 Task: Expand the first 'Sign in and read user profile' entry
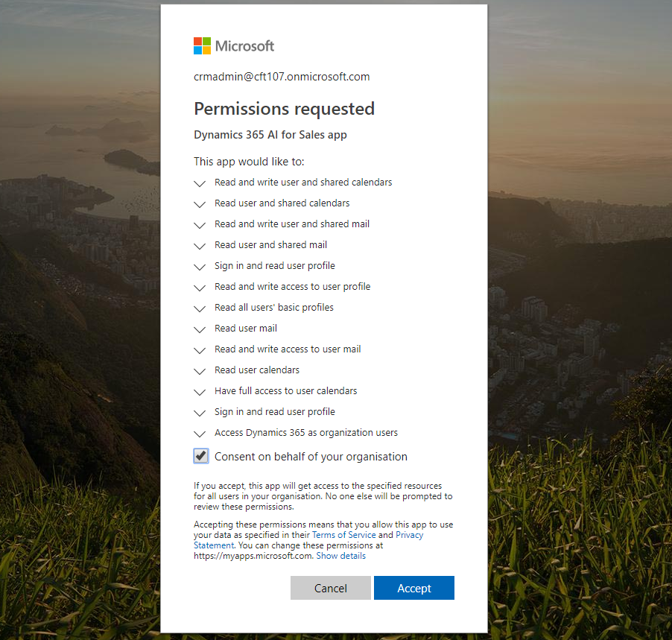coord(199,267)
